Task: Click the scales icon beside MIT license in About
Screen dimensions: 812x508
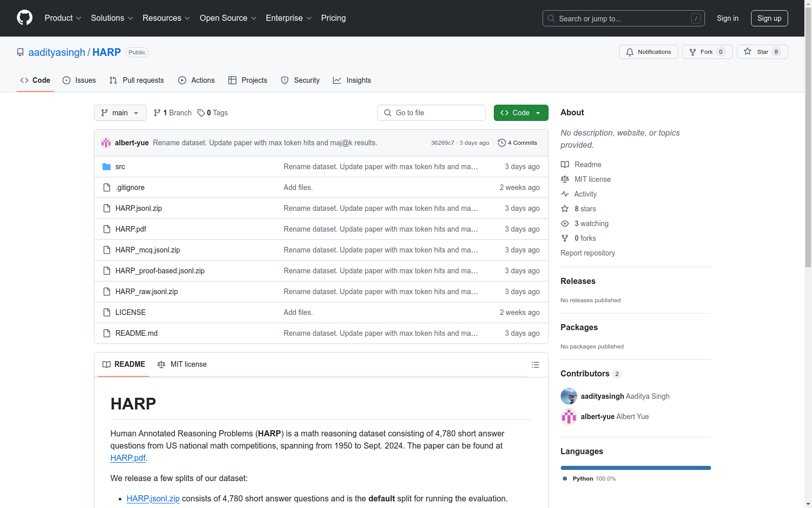Action: coord(565,179)
